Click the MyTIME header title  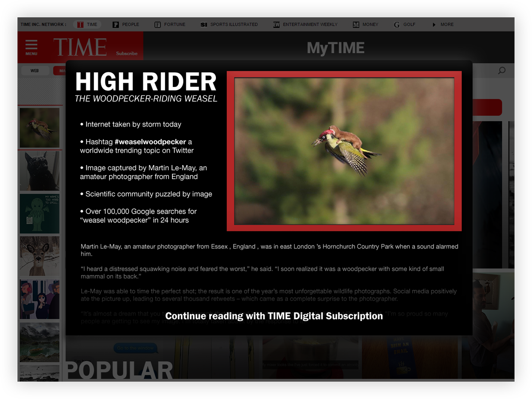click(x=336, y=48)
